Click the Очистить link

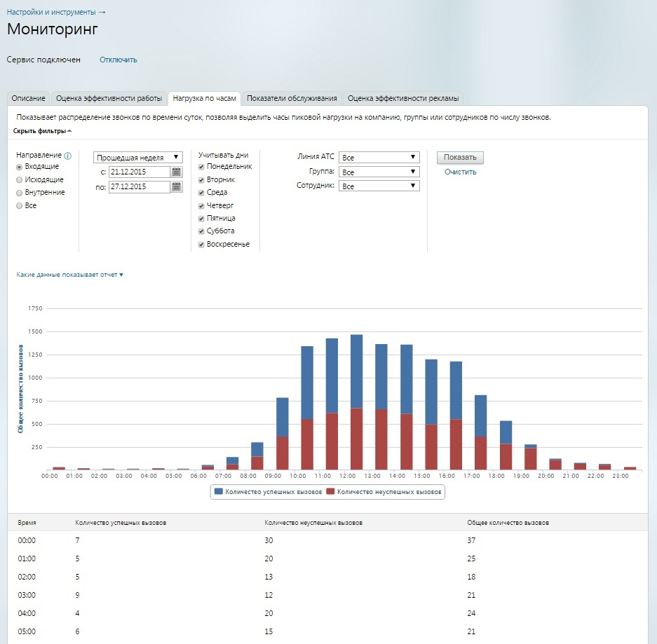click(460, 172)
